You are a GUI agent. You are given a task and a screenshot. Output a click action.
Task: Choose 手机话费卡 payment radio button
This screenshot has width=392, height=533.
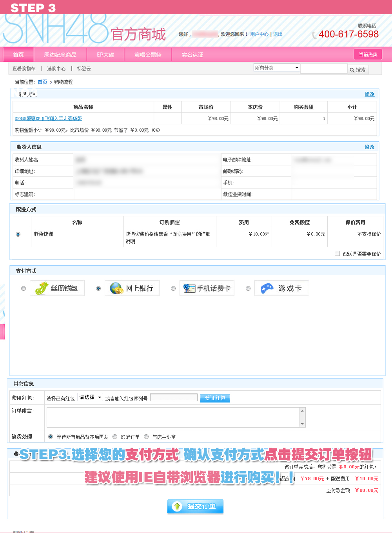[173, 288]
